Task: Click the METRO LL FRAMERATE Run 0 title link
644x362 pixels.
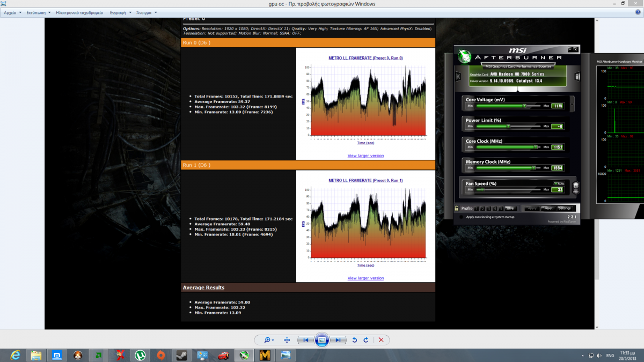Action: tap(365, 58)
